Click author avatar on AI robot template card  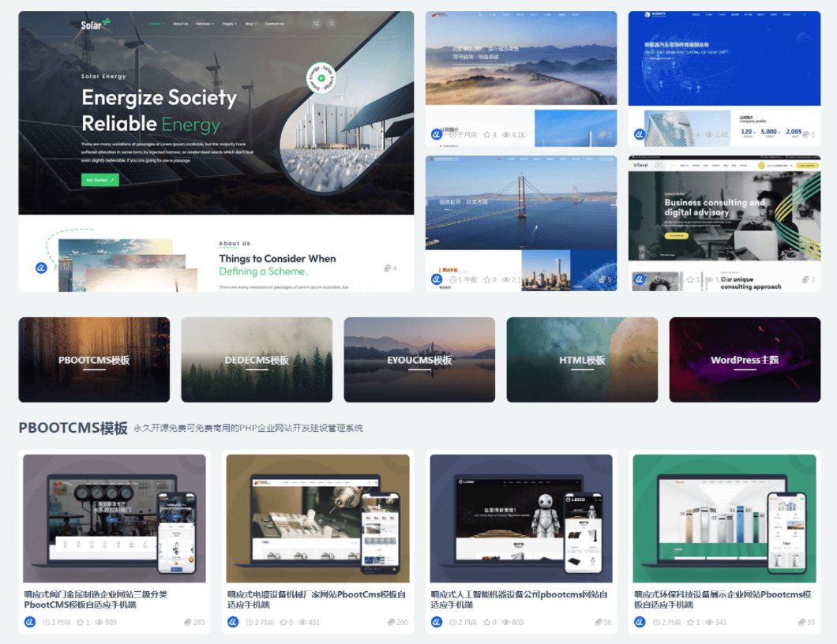(x=437, y=623)
